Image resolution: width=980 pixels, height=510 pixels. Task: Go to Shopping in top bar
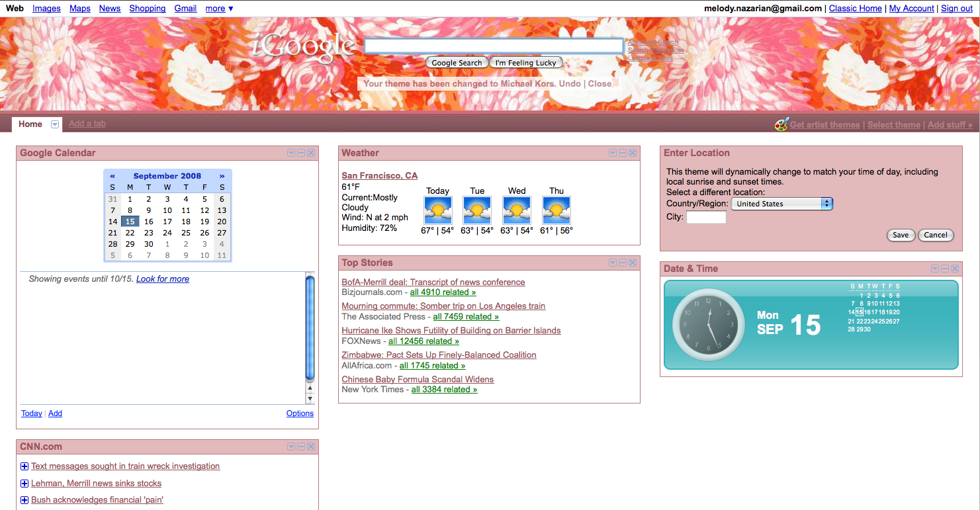[x=148, y=8]
